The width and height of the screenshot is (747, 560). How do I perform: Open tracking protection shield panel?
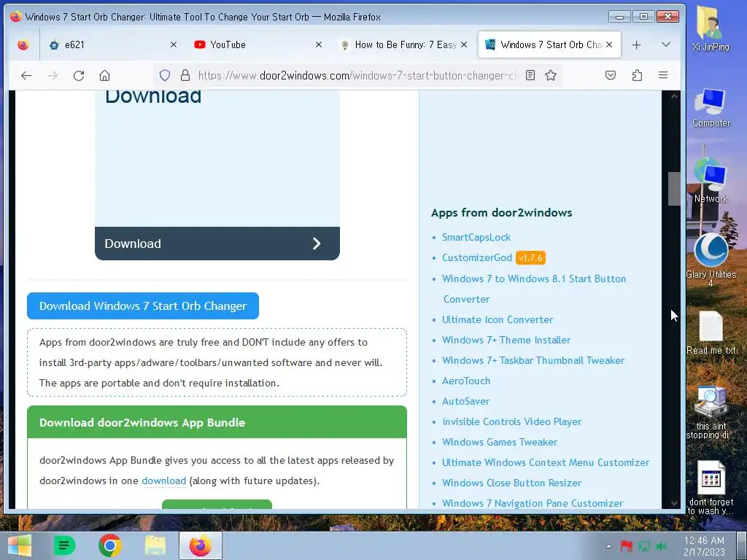tap(165, 75)
